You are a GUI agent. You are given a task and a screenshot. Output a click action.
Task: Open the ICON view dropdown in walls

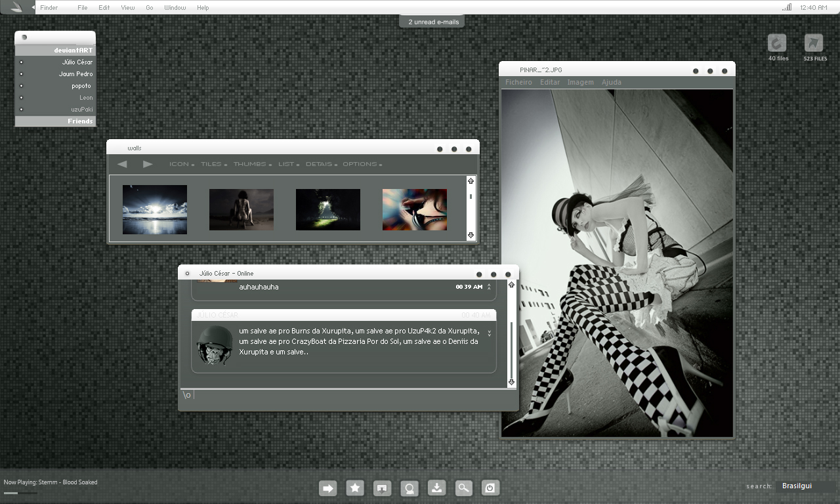click(x=182, y=164)
